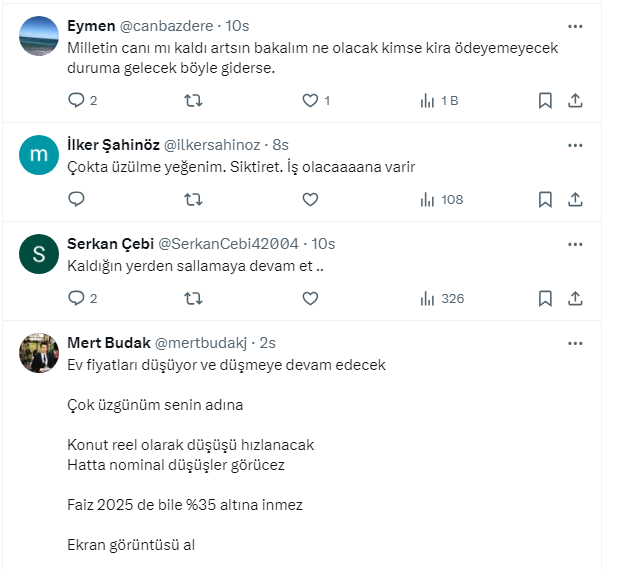Bookmark Eymen's tweet
This screenshot has height=569, width=627.
tap(545, 100)
